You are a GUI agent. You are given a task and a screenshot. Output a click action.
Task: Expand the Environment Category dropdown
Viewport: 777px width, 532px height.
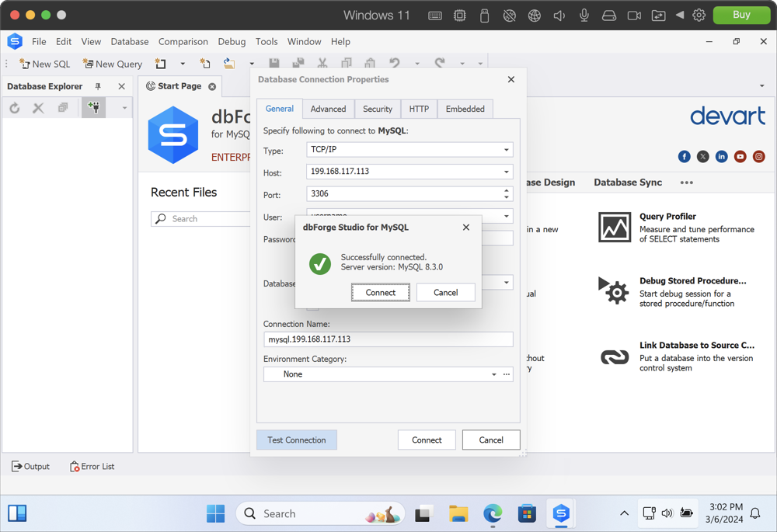(x=494, y=374)
